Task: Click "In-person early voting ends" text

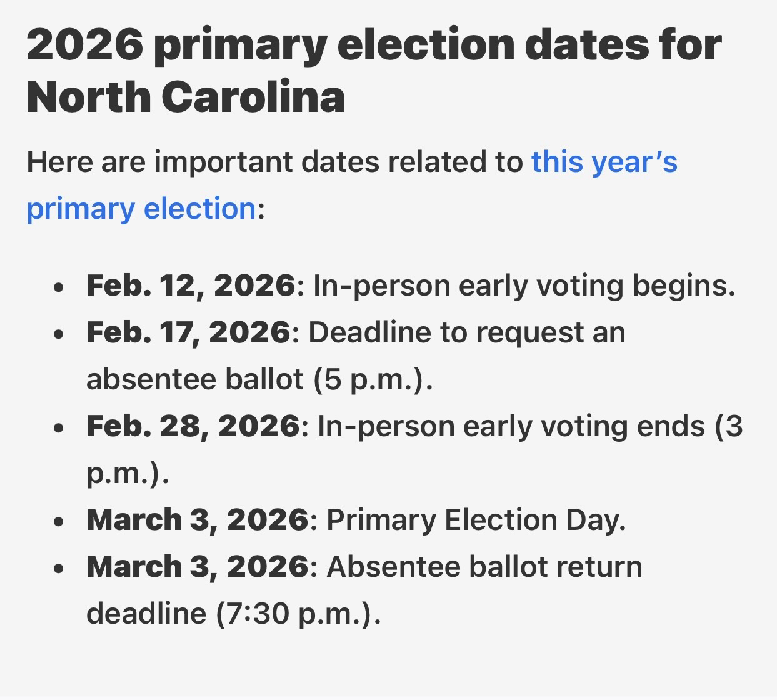Action: pyautogui.click(x=511, y=426)
